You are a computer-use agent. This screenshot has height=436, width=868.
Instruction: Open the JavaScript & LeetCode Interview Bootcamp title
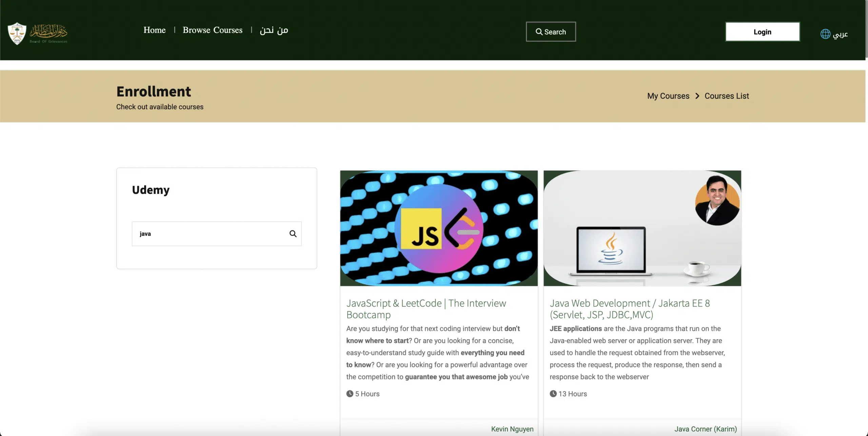426,309
